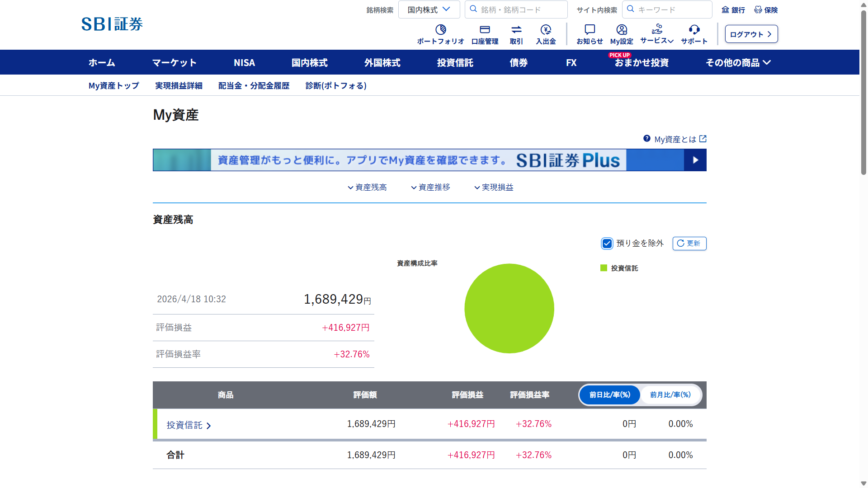Uncheck the 預り金を除外 checkbox
This screenshot has height=488, width=868.
pos(607,244)
